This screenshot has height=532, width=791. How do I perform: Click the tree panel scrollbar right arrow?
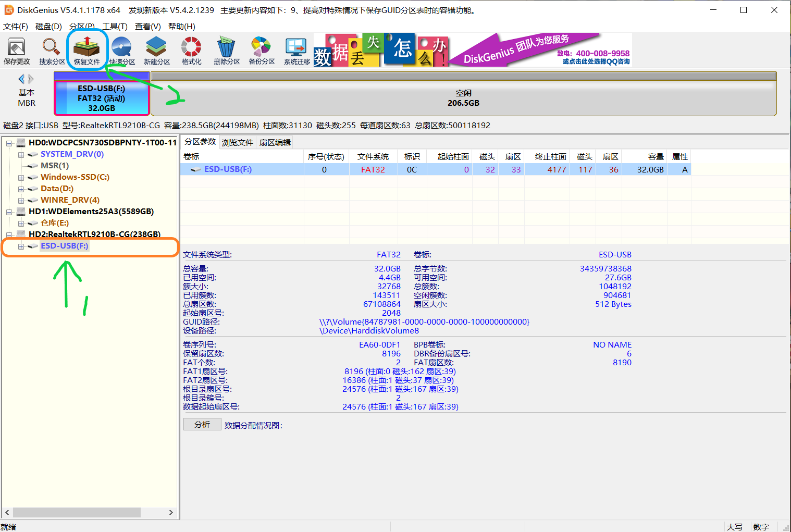pos(171,512)
